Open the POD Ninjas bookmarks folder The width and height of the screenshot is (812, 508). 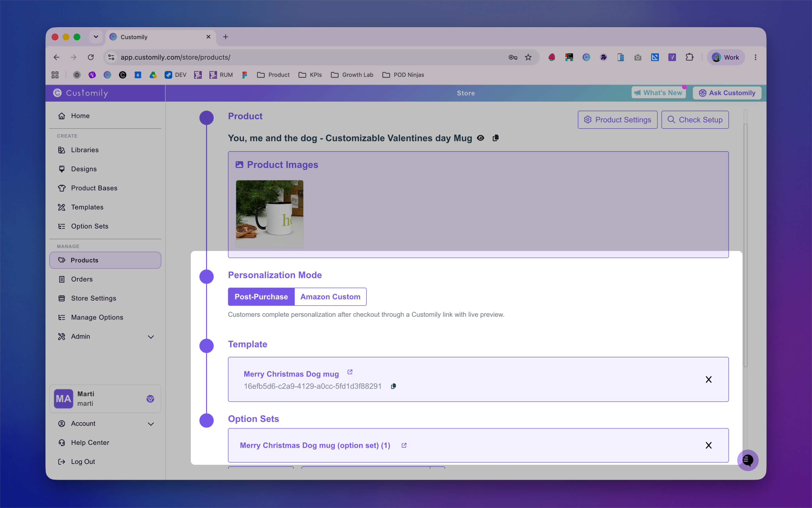coord(403,75)
